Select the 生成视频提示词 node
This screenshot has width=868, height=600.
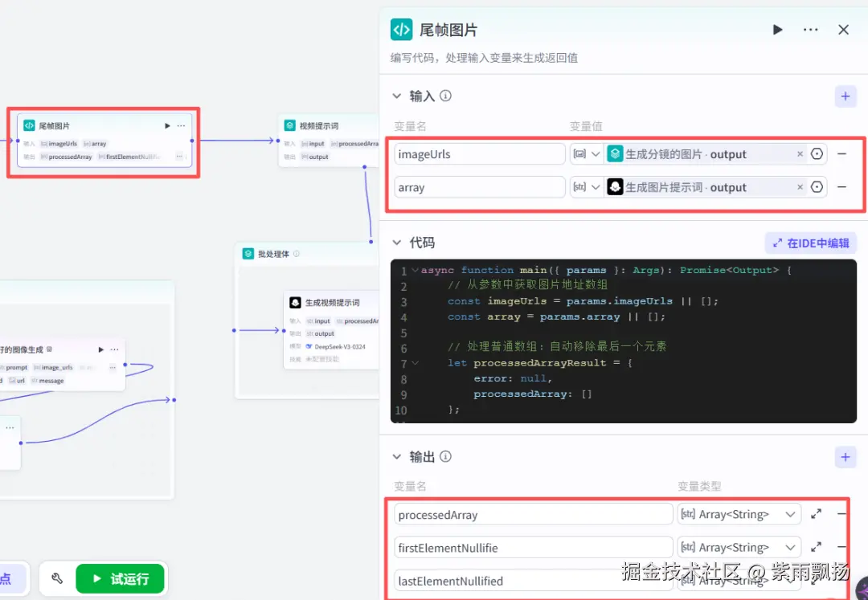332,330
